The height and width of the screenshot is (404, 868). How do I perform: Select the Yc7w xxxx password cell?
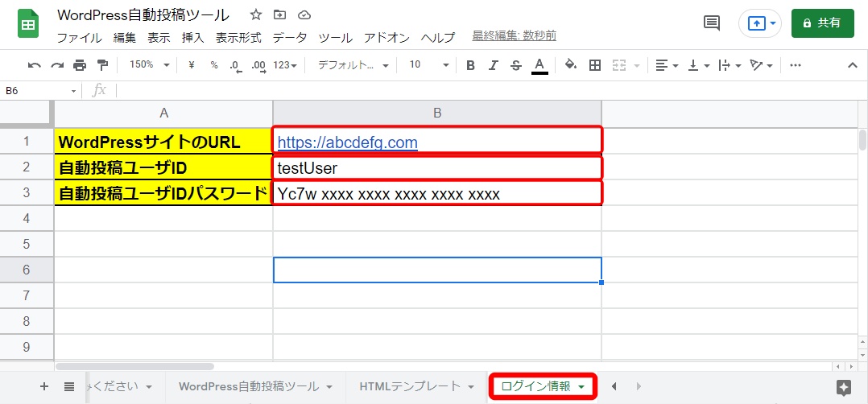(437, 193)
